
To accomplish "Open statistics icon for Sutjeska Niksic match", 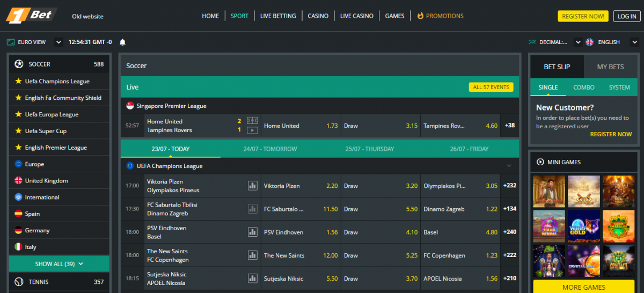I will tap(252, 279).
